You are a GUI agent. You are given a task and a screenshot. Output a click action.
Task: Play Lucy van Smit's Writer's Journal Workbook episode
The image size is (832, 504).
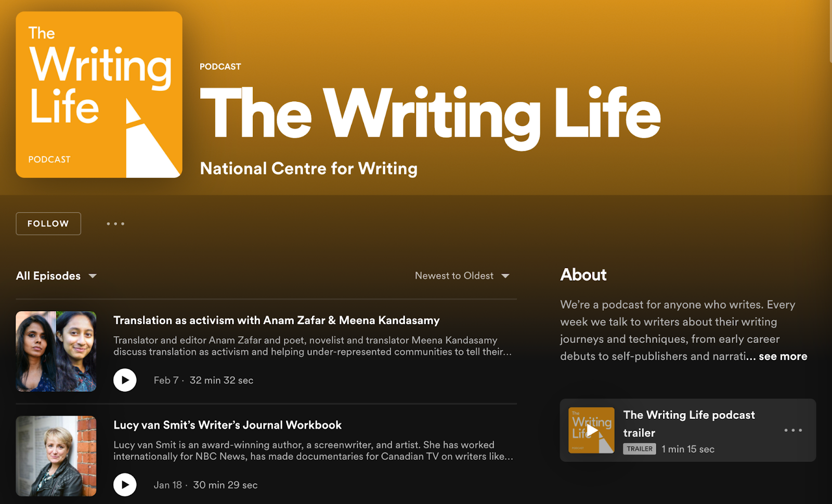coord(125,485)
